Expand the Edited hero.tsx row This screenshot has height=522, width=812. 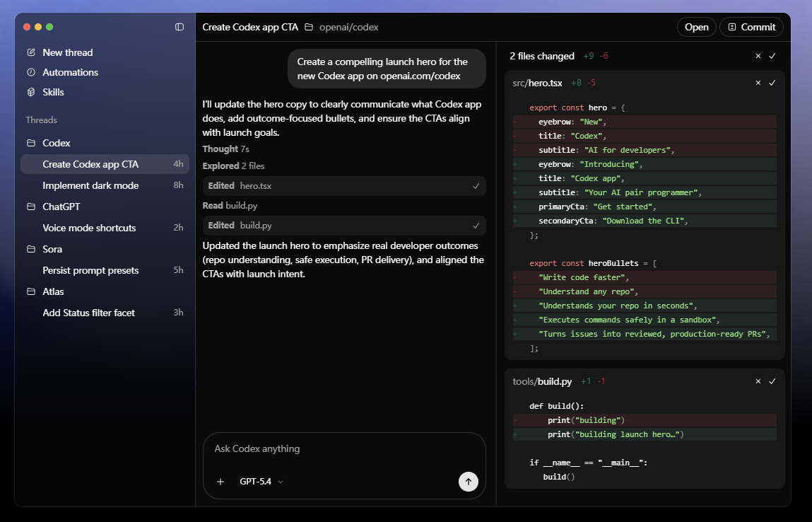pyautogui.click(x=344, y=186)
